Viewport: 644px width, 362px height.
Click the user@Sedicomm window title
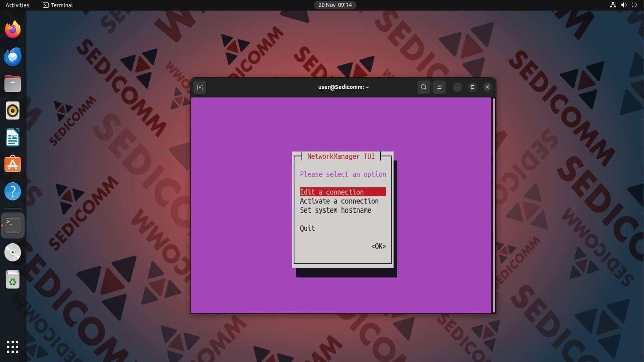[343, 87]
